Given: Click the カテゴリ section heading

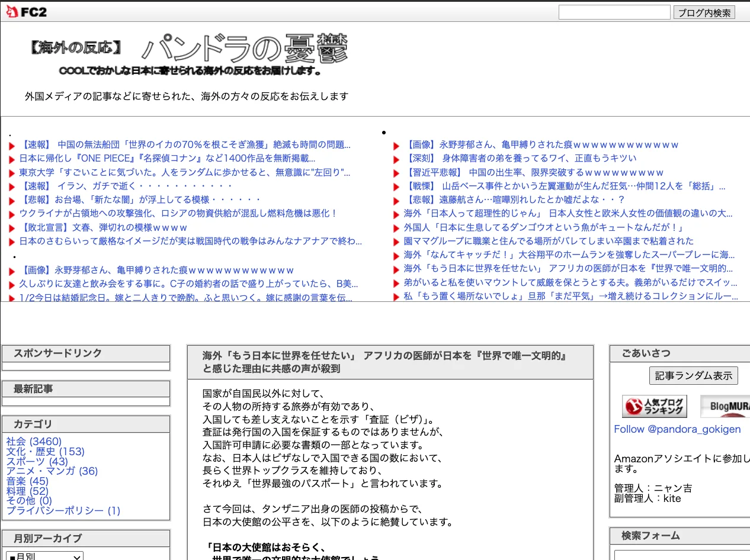Looking at the screenshot, I should pos(33,424).
